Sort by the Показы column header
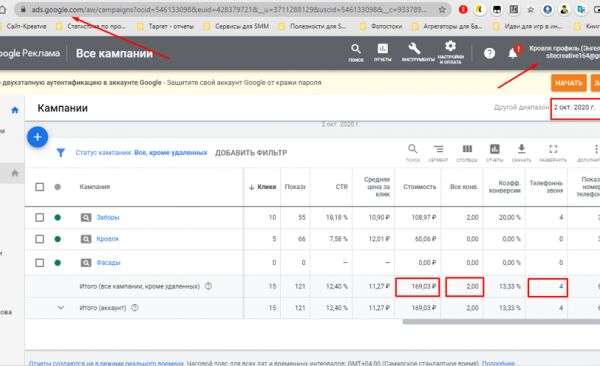Image resolution: width=600 pixels, height=366 pixels. pyautogui.click(x=295, y=187)
